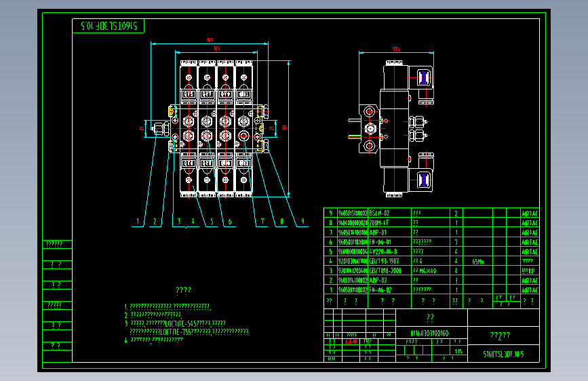Image resolution: width=588 pixels, height=381 pixels.
Task: Click the upside-down drawing number box at top
Action: click(109, 26)
